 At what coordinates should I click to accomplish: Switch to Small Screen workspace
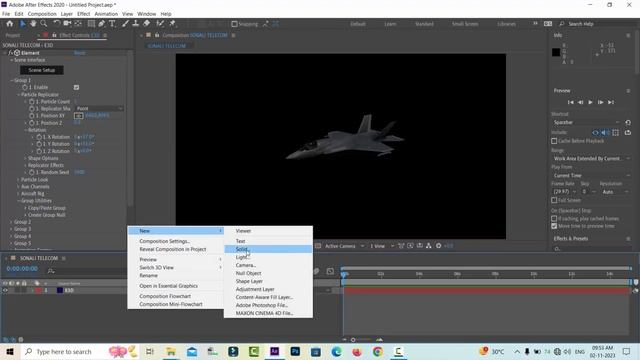coord(465,24)
